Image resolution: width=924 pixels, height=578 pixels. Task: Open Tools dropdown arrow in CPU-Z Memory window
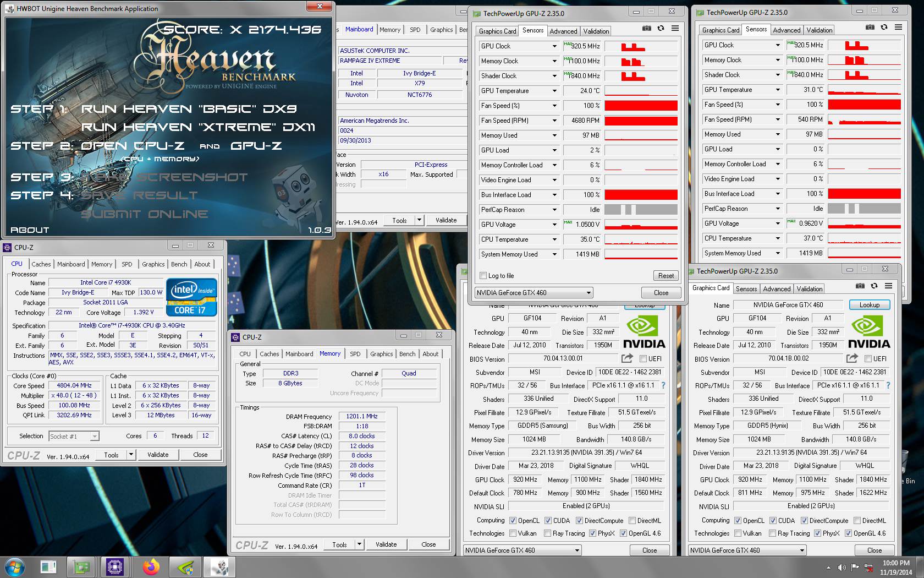tap(359, 544)
